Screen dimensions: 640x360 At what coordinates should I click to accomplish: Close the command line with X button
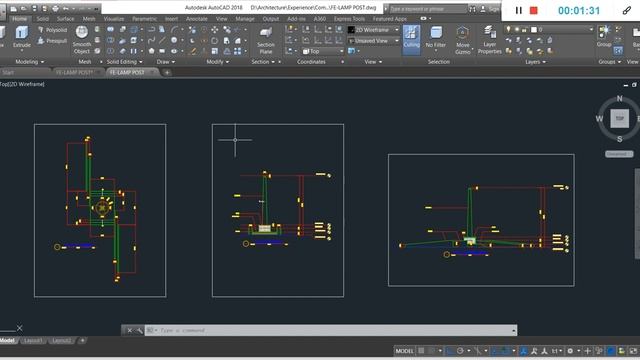pos(129,330)
